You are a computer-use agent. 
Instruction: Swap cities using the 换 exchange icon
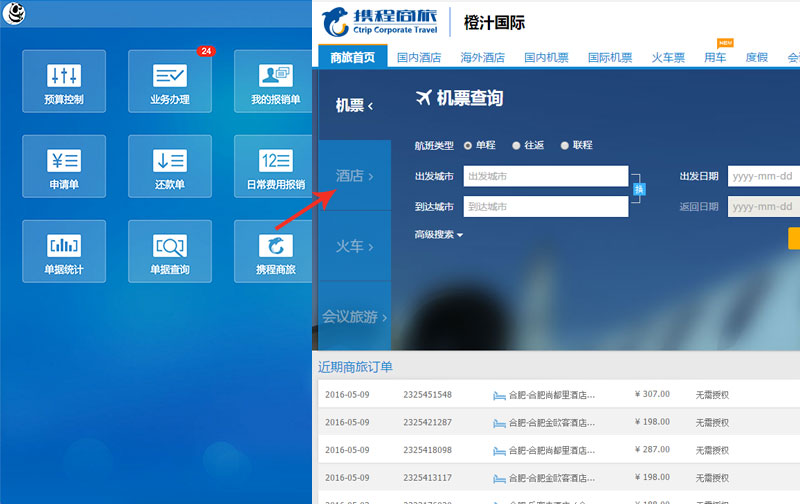coord(639,189)
